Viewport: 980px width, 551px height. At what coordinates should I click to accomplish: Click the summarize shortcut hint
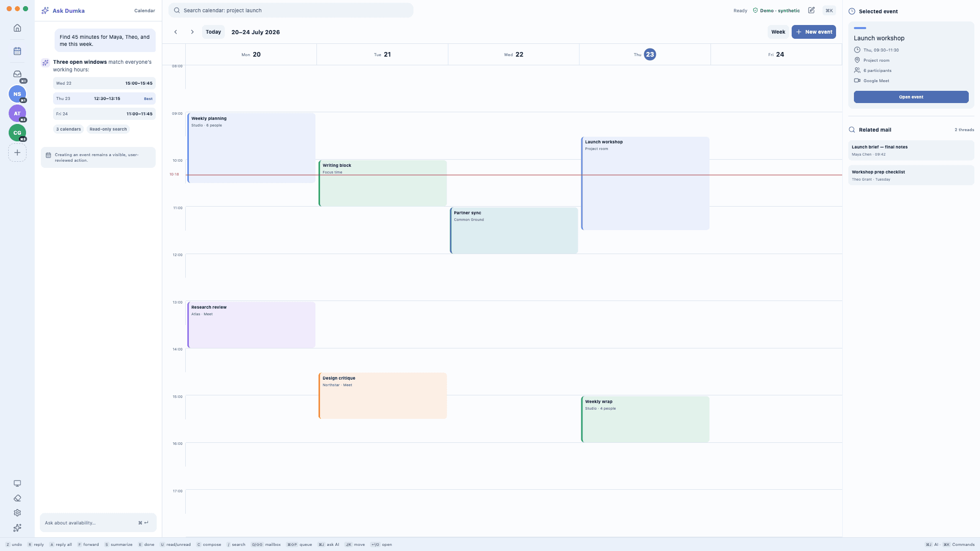click(x=118, y=545)
